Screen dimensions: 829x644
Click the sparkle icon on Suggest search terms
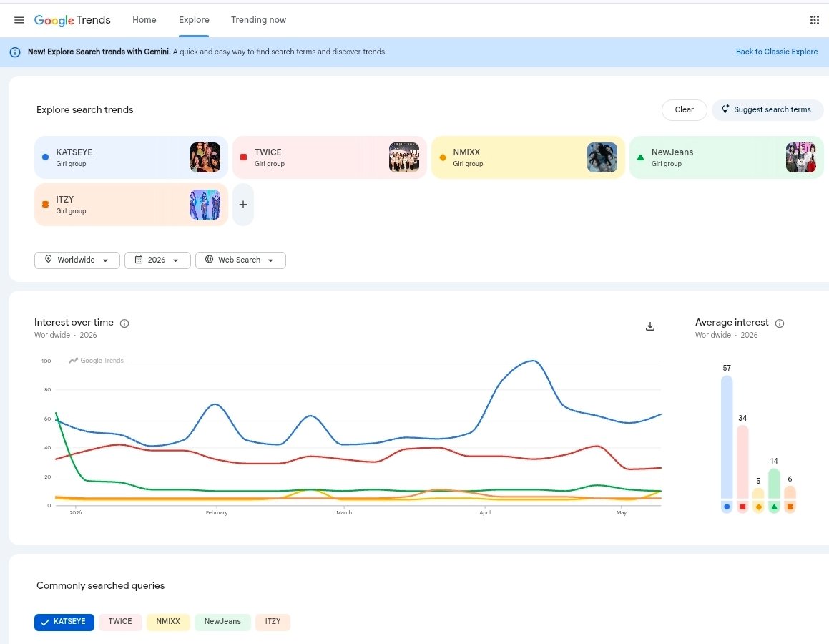click(725, 109)
